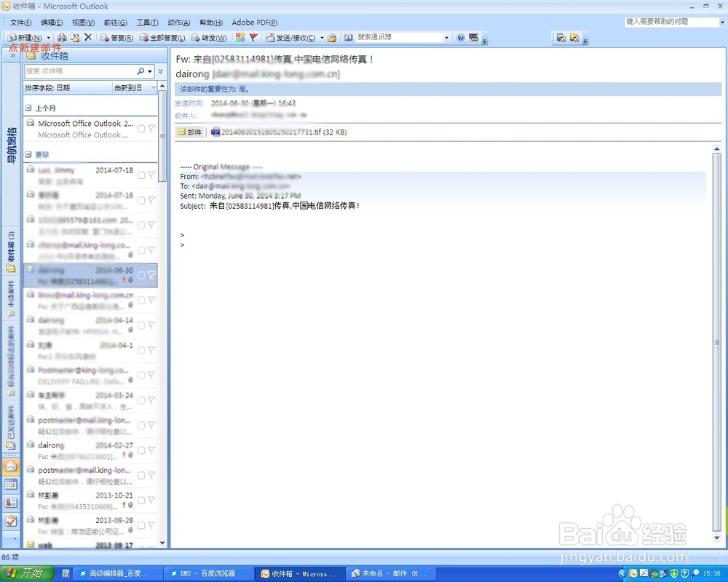This screenshot has height=582, width=728.
Task: Open the 前往(G) menu
Action: (x=115, y=23)
